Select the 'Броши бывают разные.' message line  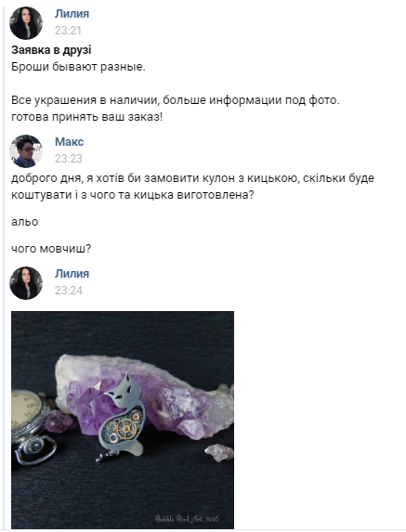pyautogui.click(x=78, y=67)
